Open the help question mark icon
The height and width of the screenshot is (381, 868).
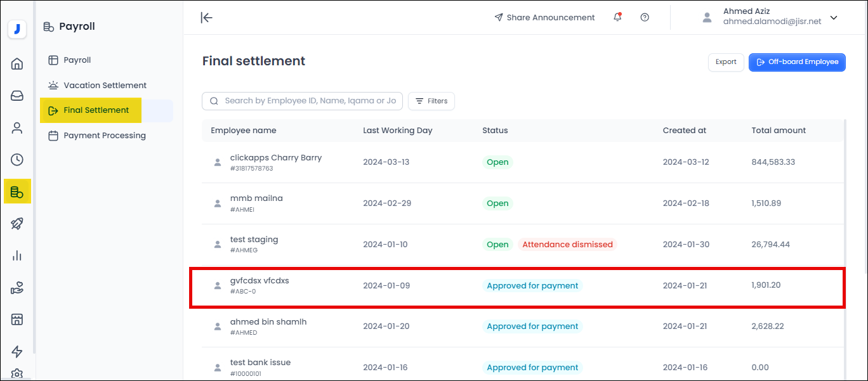[x=645, y=18]
